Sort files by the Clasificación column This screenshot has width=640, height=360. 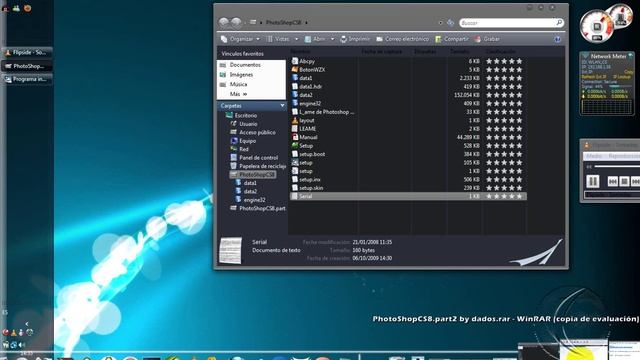click(500, 51)
